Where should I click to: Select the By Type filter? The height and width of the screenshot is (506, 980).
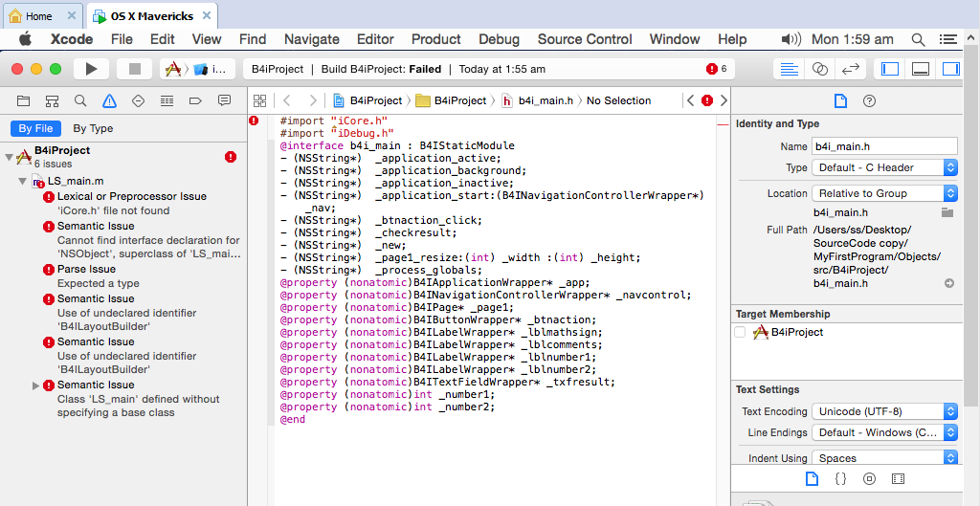(93, 129)
